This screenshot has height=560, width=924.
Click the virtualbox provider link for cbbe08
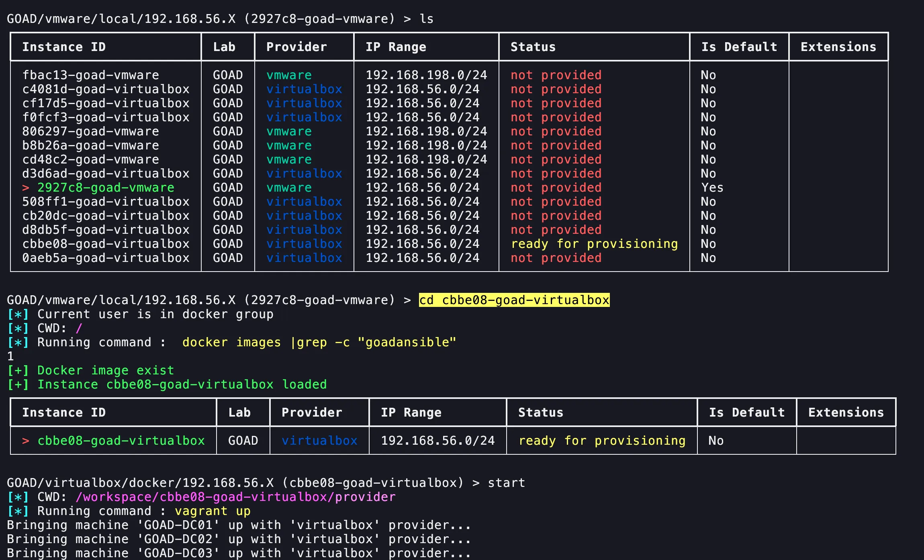click(x=319, y=440)
